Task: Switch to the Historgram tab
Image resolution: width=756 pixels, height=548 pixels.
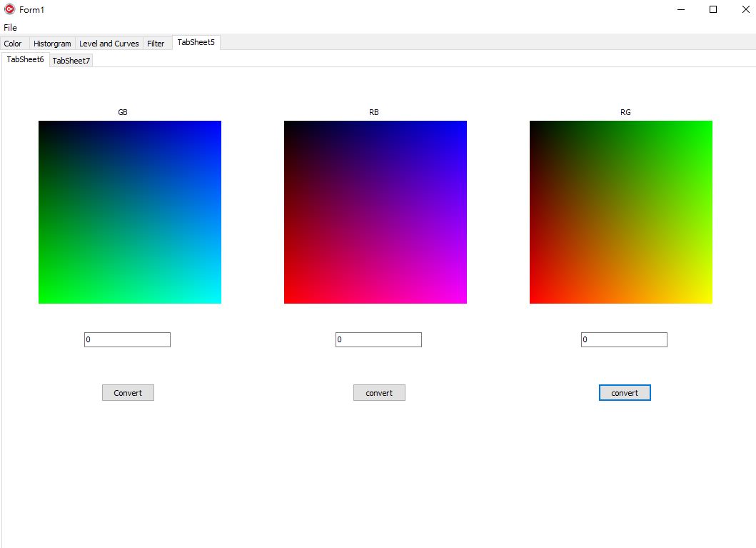Action: click(x=52, y=44)
